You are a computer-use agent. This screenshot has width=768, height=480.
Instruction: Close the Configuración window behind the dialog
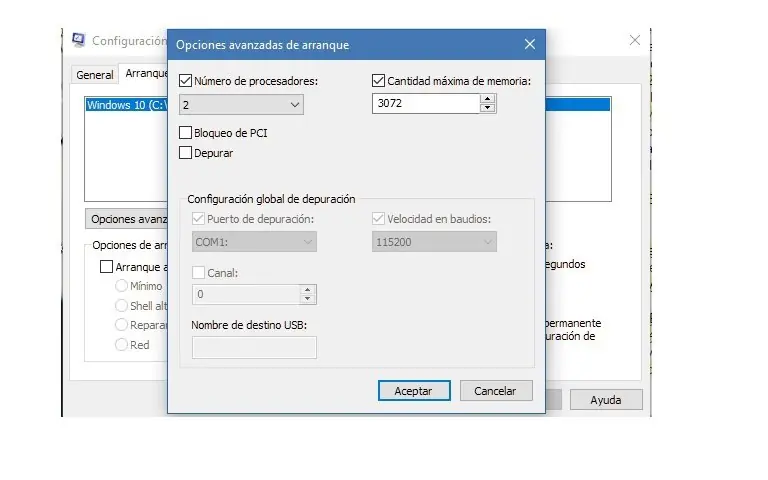coord(635,40)
